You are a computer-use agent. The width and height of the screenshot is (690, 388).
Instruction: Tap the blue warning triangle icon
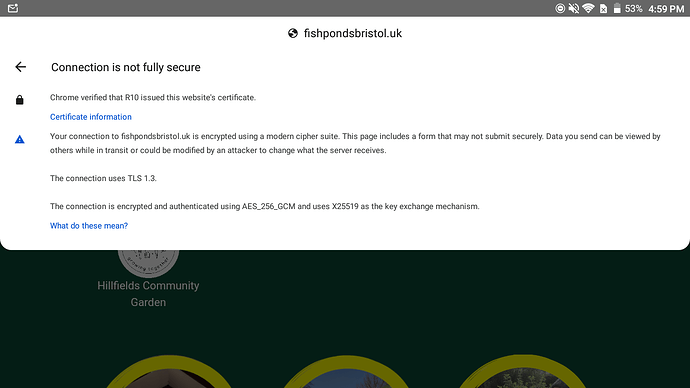(19, 139)
